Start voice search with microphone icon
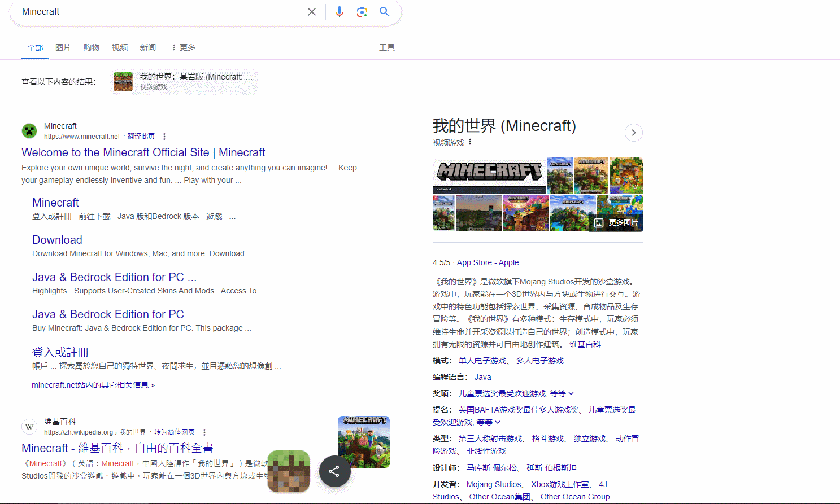840x504 pixels. tap(339, 12)
